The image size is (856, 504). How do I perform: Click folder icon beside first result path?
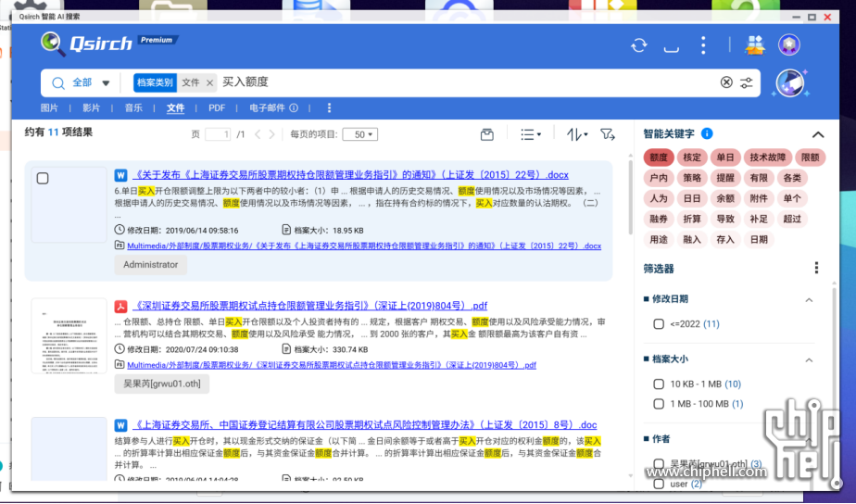pos(119,246)
